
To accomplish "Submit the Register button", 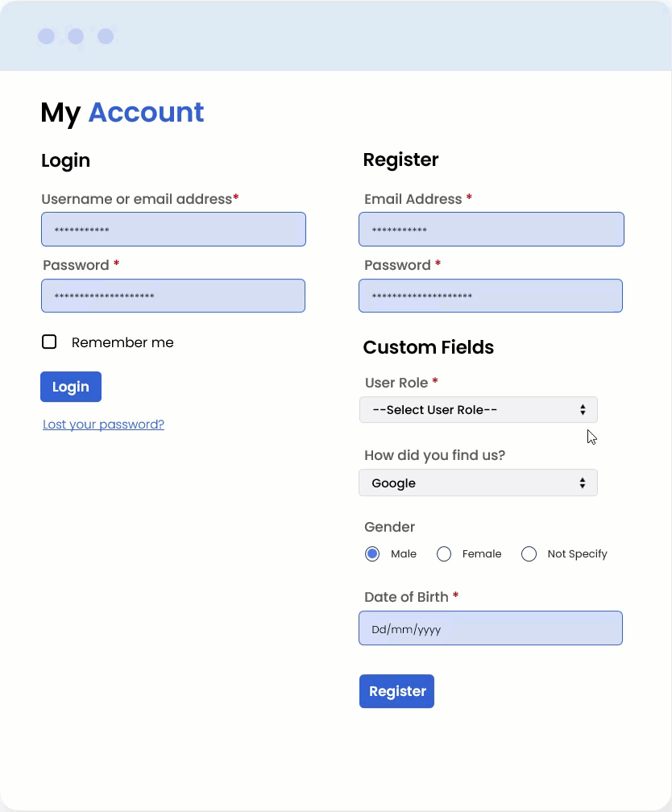I will point(396,691).
